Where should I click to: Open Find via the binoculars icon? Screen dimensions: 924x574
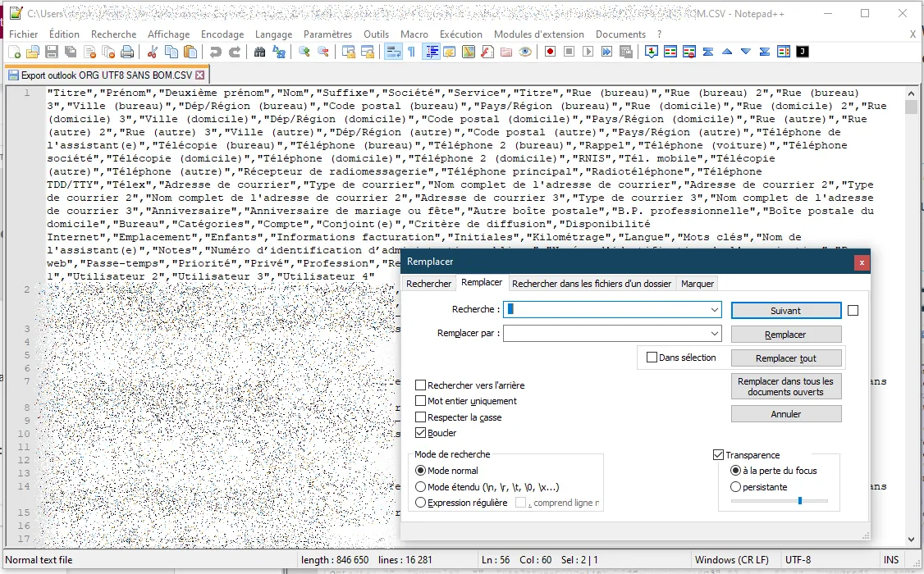click(259, 52)
